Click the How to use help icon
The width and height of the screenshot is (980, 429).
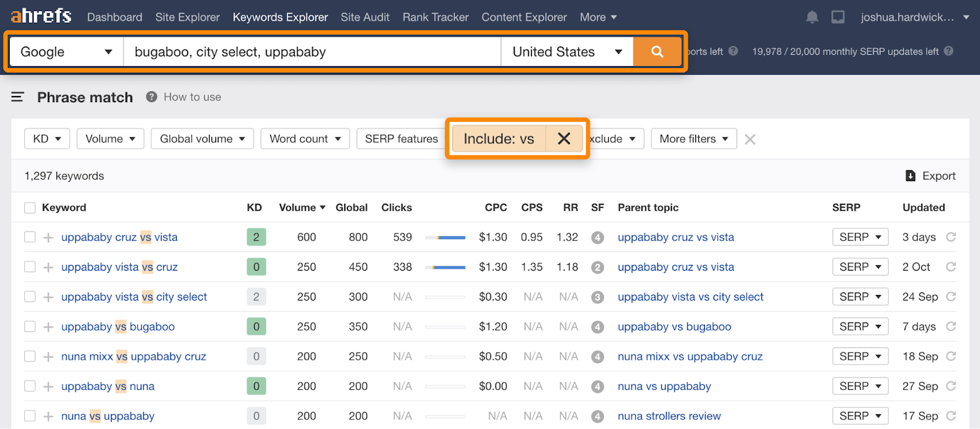152,97
